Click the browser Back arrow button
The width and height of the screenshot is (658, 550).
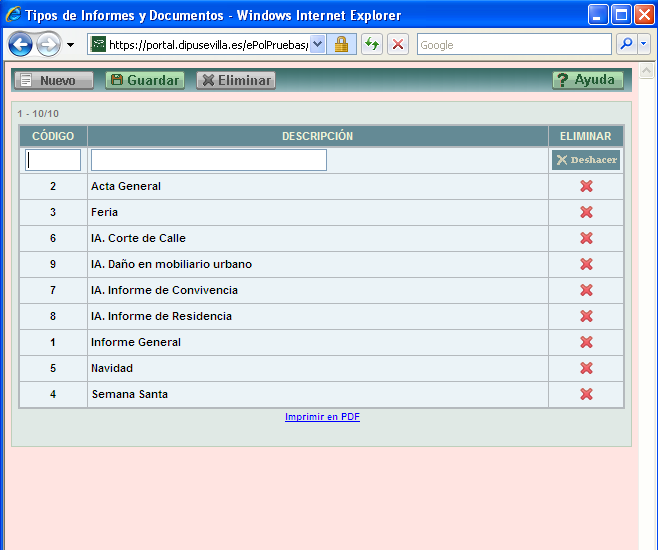click(x=20, y=45)
